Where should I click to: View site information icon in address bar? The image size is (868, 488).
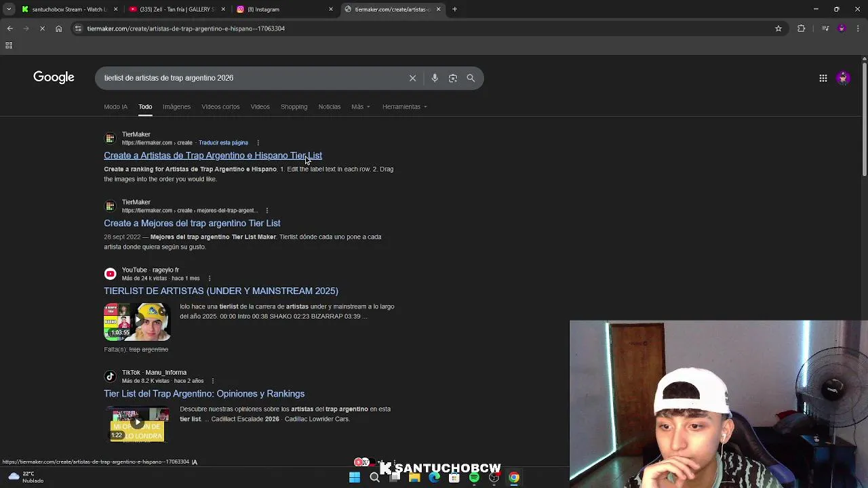(78, 28)
